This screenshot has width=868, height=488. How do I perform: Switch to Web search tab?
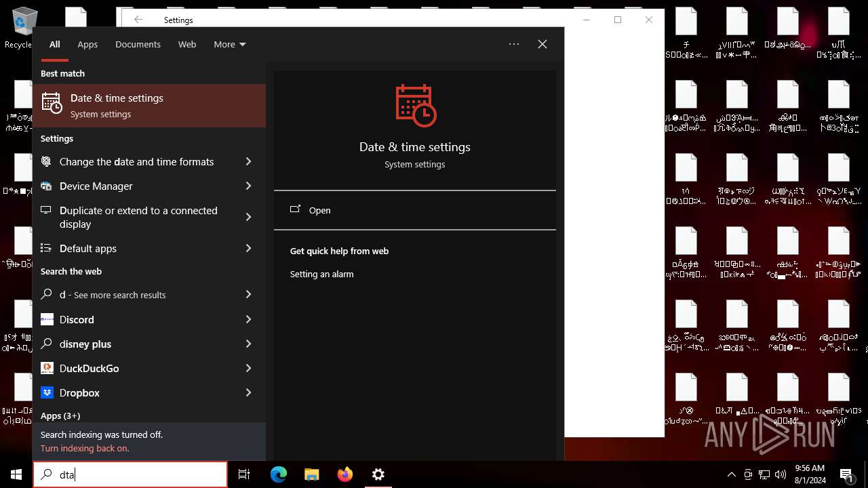(x=187, y=44)
